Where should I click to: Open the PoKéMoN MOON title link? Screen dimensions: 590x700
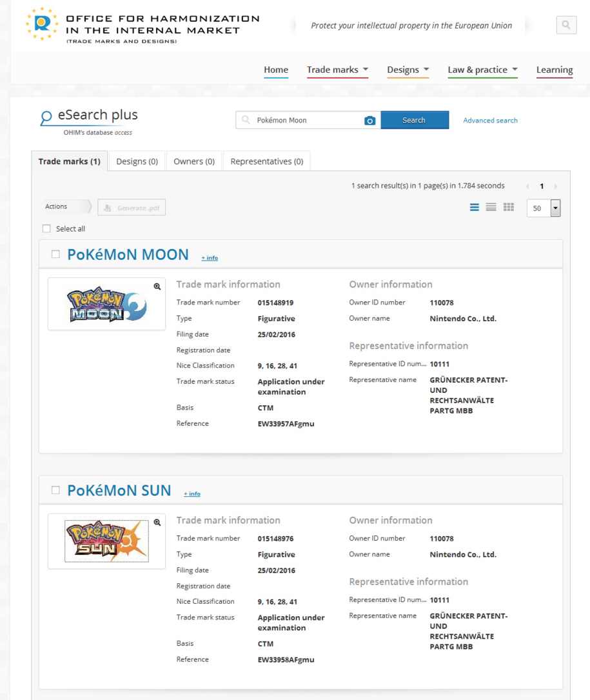pyautogui.click(x=128, y=254)
